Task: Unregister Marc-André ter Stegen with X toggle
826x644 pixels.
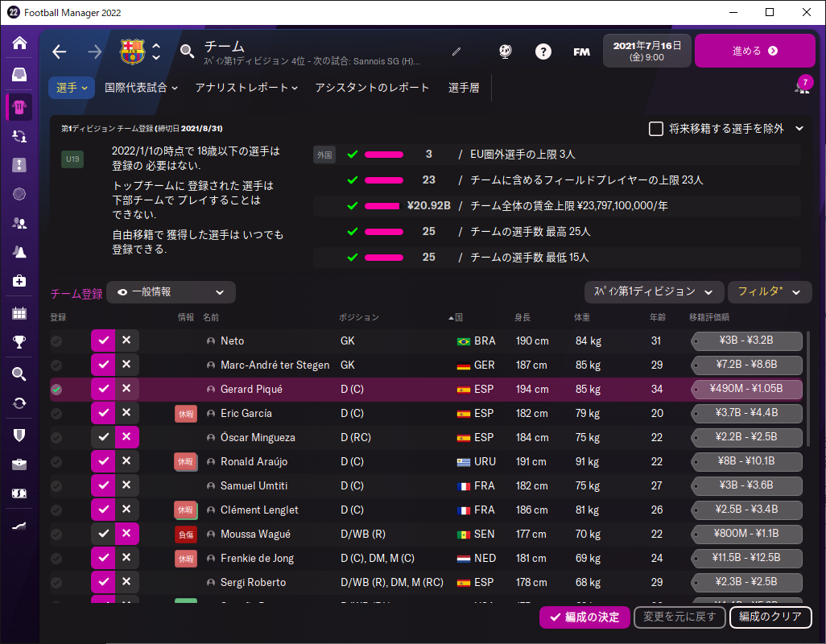Action: pos(126,365)
